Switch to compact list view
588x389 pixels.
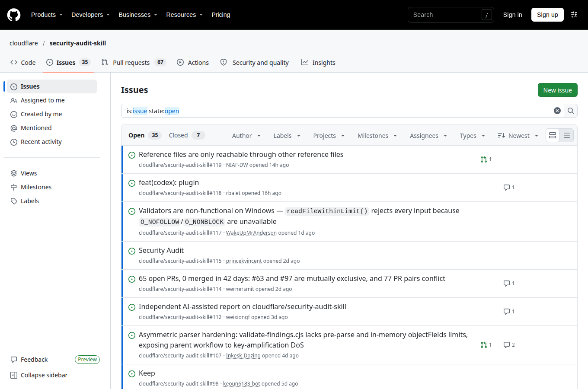(567, 135)
